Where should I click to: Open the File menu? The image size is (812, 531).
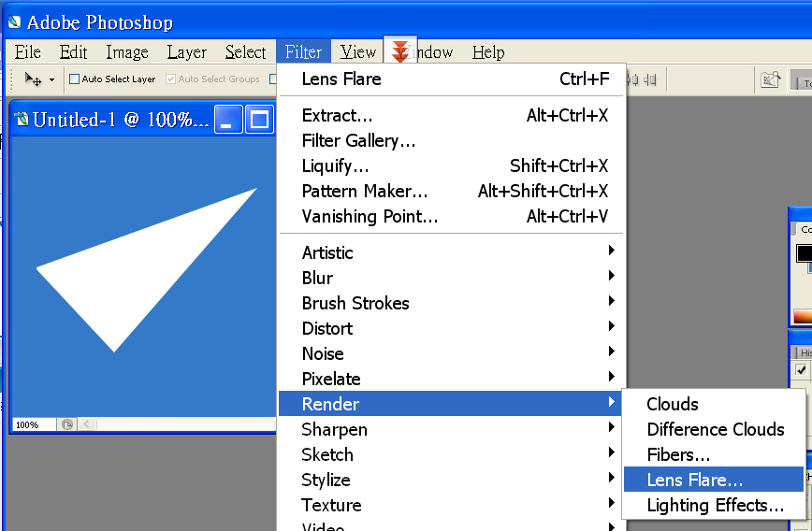(27, 51)
